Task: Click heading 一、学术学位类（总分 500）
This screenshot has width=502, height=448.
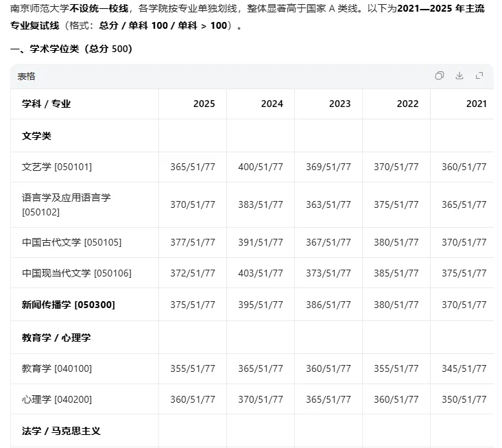Action: (71, 49)
